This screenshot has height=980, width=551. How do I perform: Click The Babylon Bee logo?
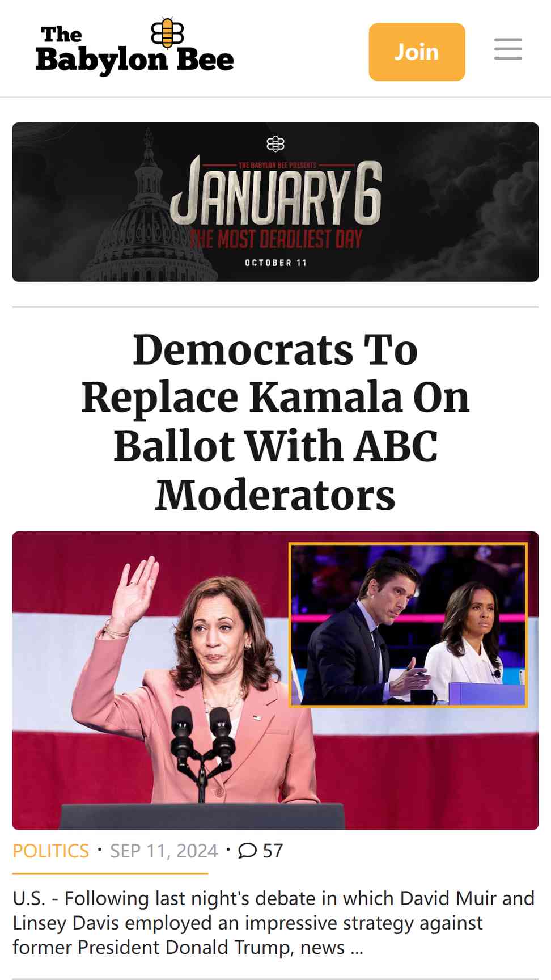(x=135, y=48)
